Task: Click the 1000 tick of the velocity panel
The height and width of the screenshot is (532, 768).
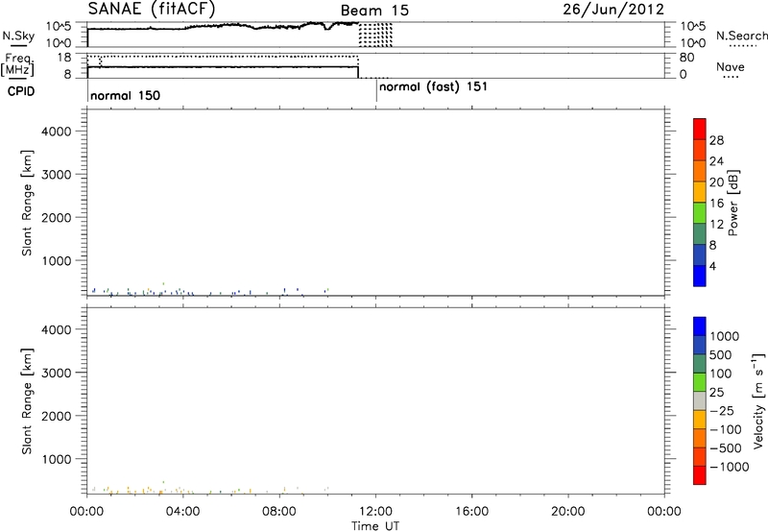Action: (57, 459)
